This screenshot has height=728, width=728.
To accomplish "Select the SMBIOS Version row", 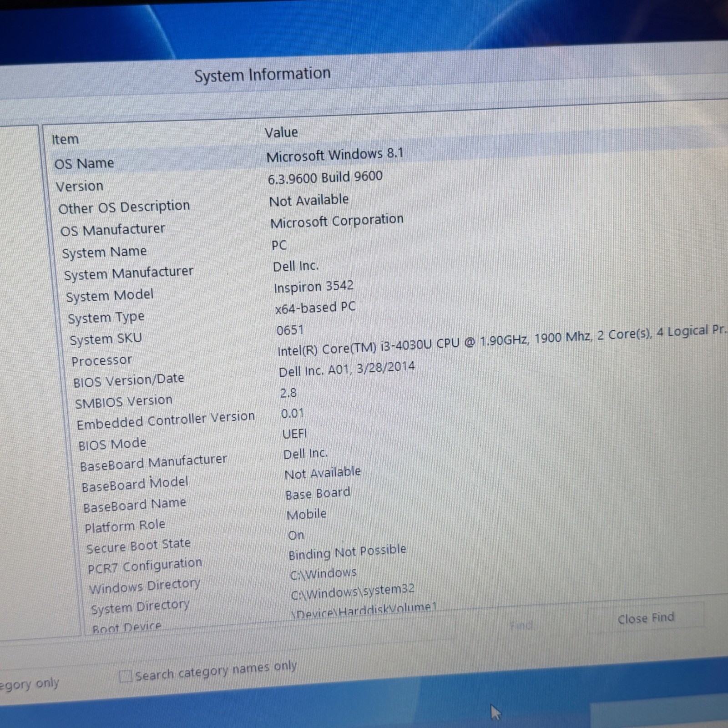I will pos(124,402).
